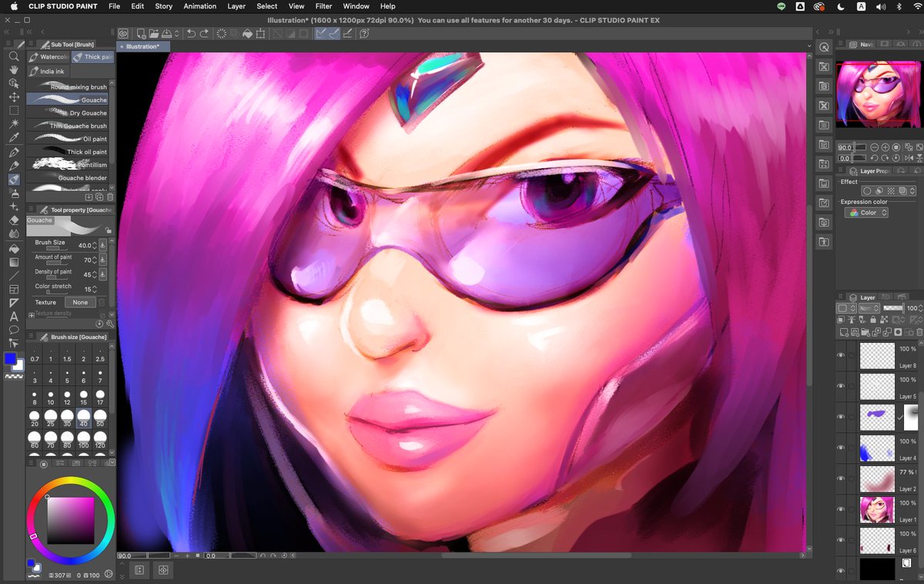Adjust the layer opacity slider

coord(892,308)
